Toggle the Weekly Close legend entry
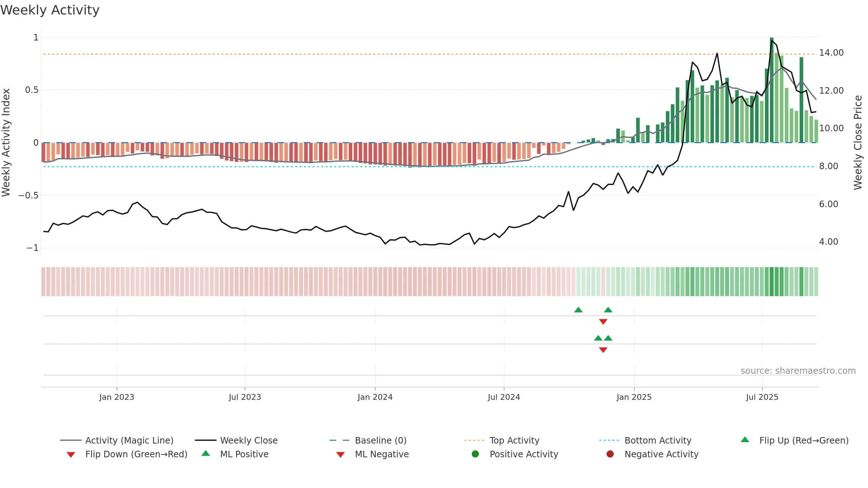 (236, 440)
